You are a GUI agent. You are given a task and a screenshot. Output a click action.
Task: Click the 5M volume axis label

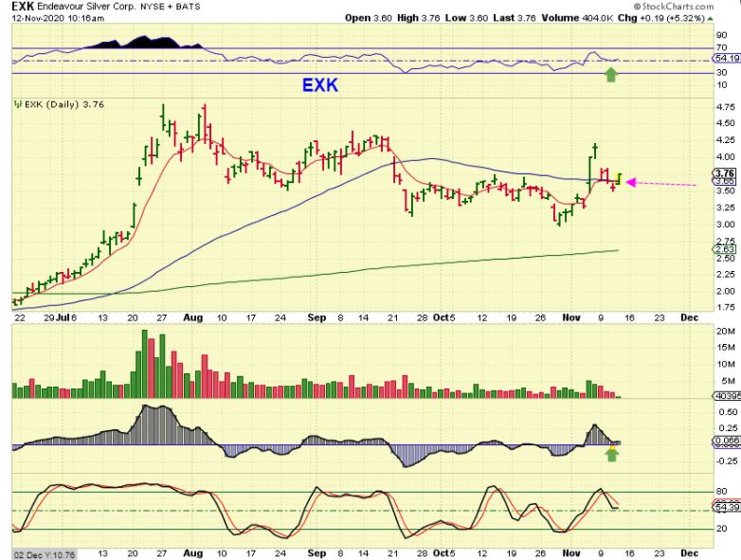[729, 381]
